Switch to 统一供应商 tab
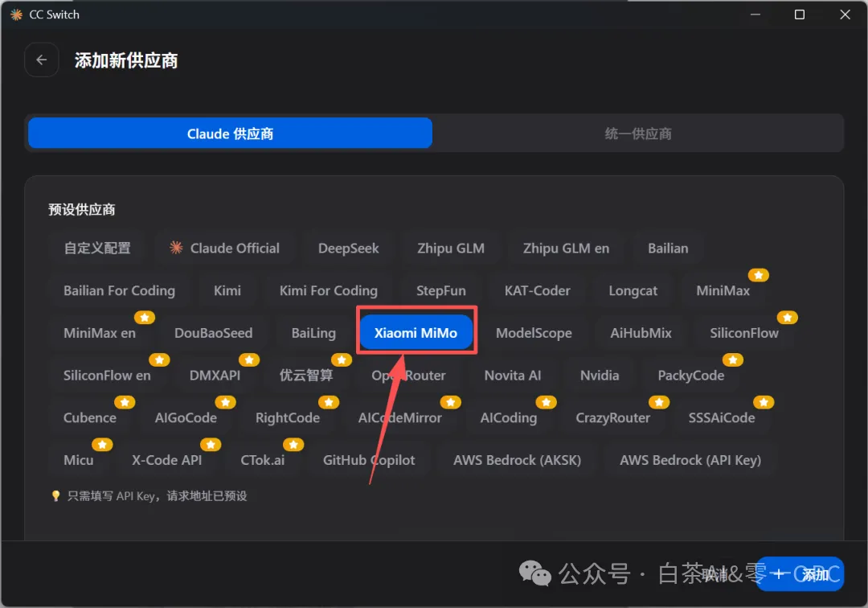Image resolution: width=868 pixels, height=608 pixels. tap(637, 134)
